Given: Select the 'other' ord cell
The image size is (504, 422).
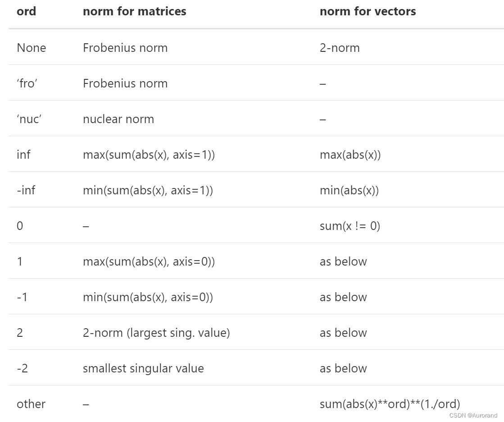Looking at the screenshot, I should tap(31, 404).
